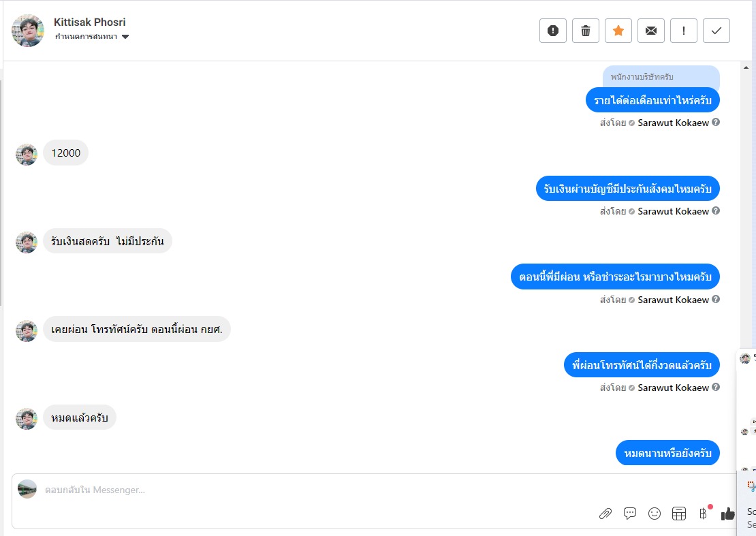Open saved replies speech bubble icon

point(630,514)
